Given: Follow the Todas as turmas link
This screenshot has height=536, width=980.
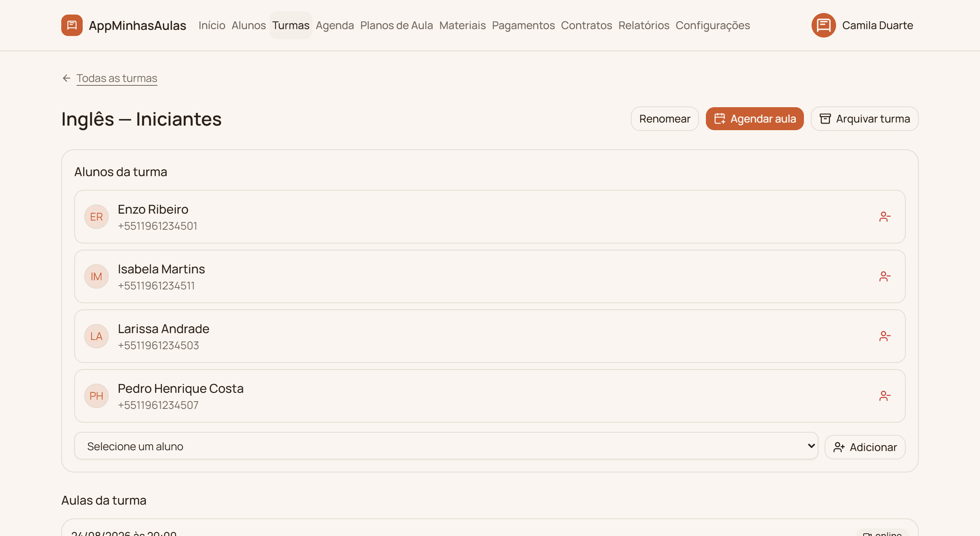Looking at the screenshot, I should point(117,78).
